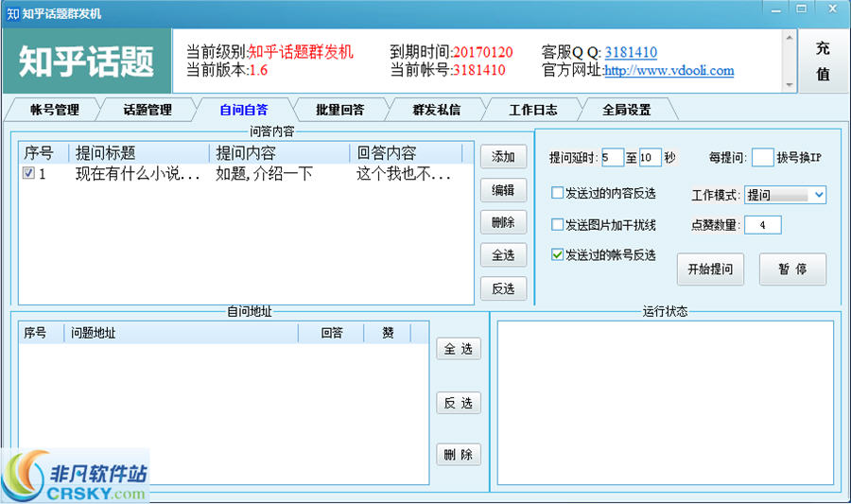Viewport: 851px width, 504px height.
Task: Click the 序号 header in 自问地址 list
Action: (x=42, y=333)
